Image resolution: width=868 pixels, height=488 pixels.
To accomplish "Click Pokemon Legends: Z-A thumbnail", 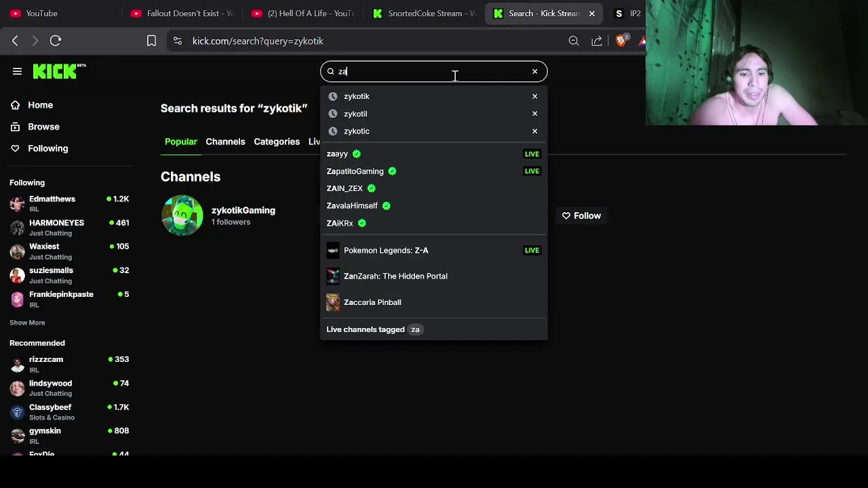I will click(333, 251).
